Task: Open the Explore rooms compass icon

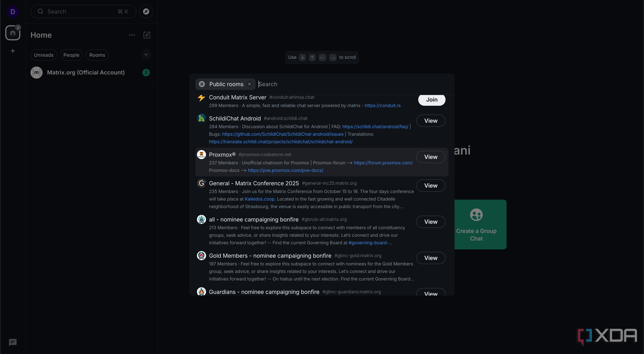Action: pyautogui.click(x=146, y=11)
